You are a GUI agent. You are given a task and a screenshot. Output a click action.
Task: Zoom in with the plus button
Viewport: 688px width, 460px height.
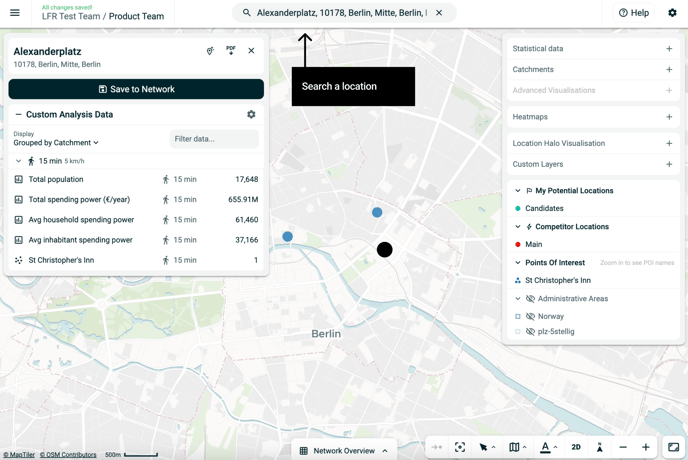[645, 447]
